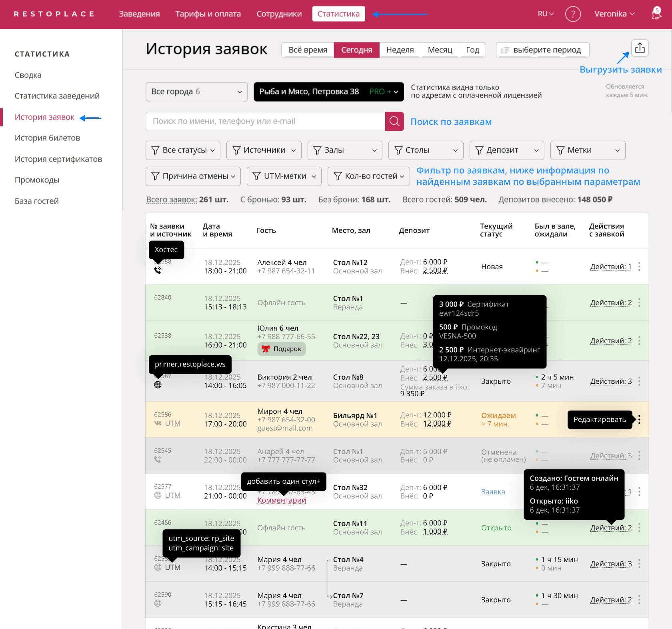Viewport: 672px width, 629px height.
Task: Select История билетов in the sidebar
Action: click(47, 138)
